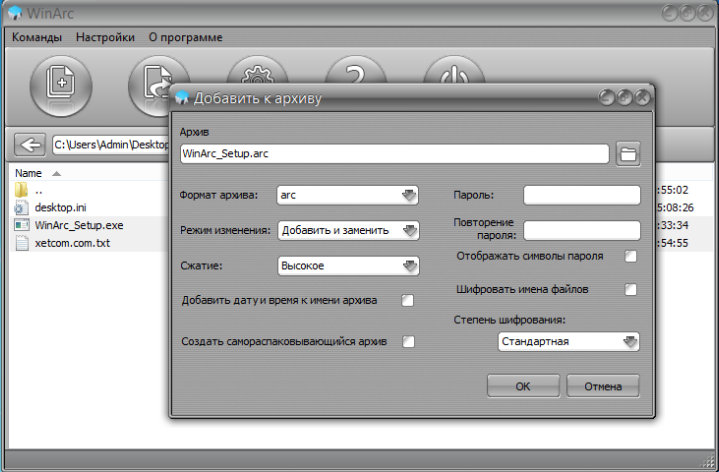Viewport: 719px width, 472px height.
Task: Toggle showing password characters
Action: pos(631,256)
